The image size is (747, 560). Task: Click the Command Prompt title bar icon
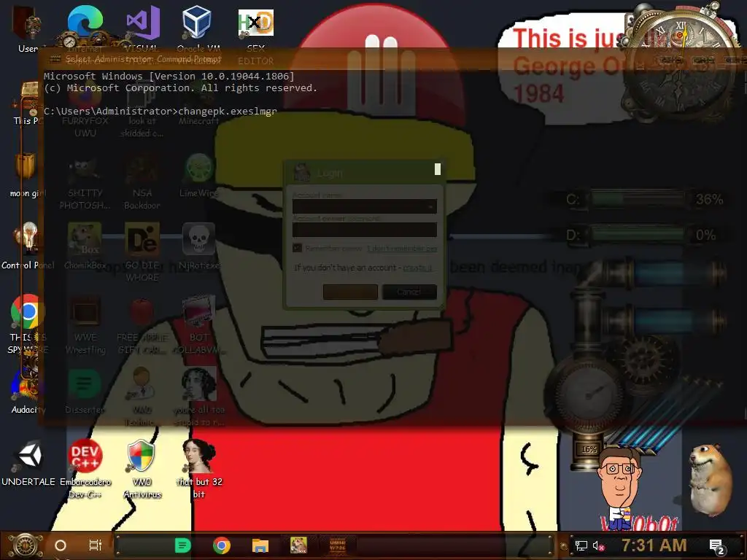(55, 59)
